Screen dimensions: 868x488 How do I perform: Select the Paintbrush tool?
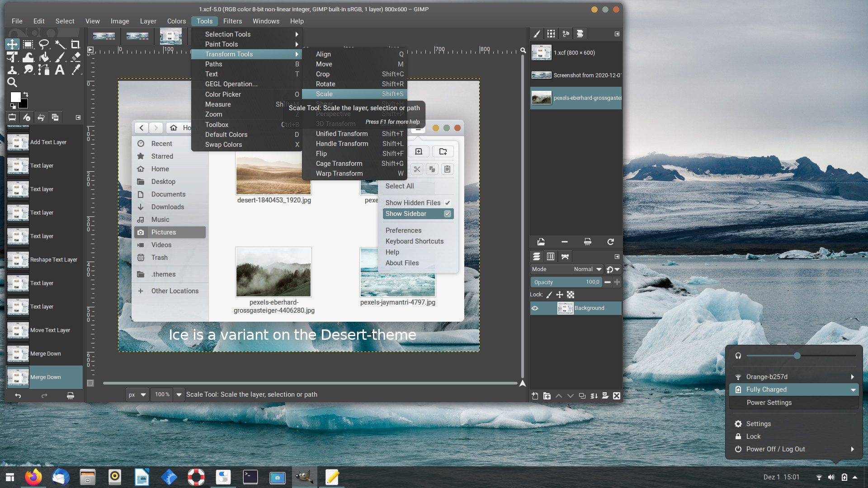[x=60, y=57]
